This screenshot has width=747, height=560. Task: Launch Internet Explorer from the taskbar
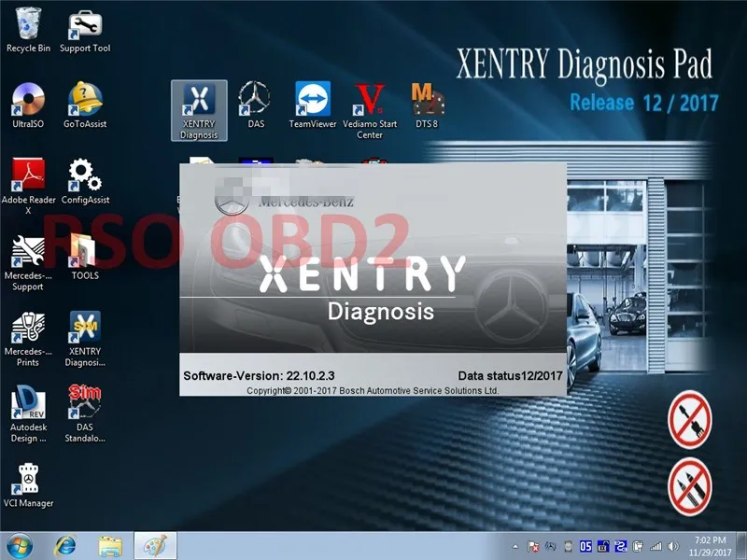pos(65,546)
